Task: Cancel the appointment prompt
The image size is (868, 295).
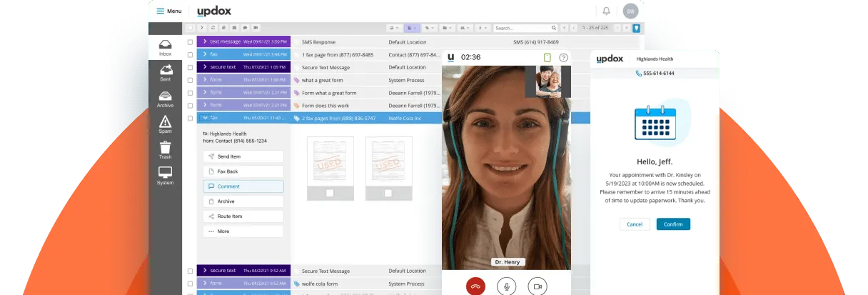Action: pyautogui.click(x=635, y=224)
